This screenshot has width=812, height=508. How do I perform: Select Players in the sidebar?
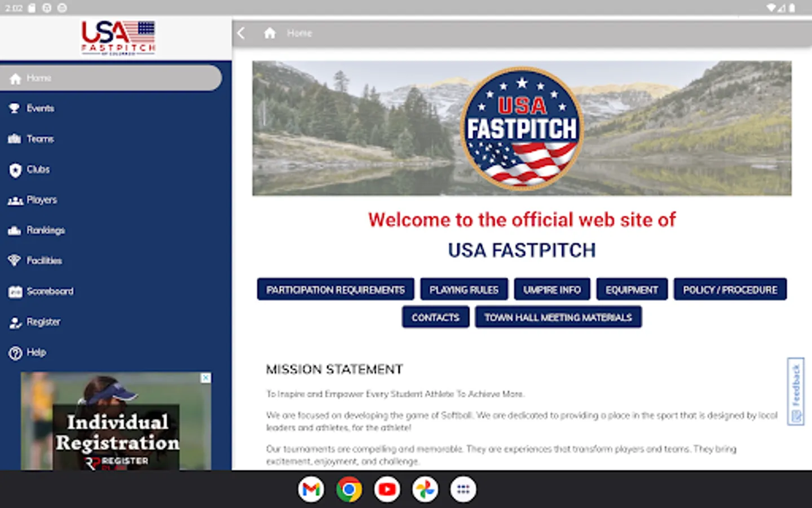coord(42,200)
